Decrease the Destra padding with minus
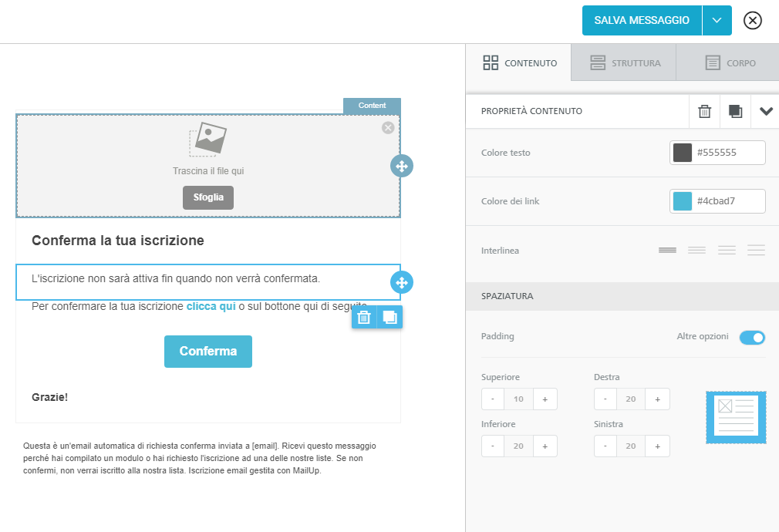 point(605,399)
